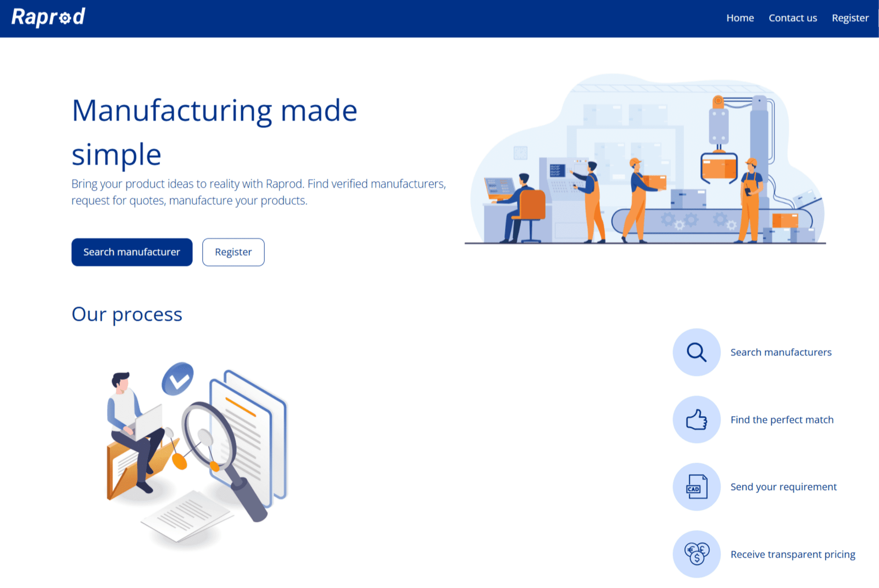Click Receive transparent pricing label
Screen dimensions: 879x588
coord(792,555)
